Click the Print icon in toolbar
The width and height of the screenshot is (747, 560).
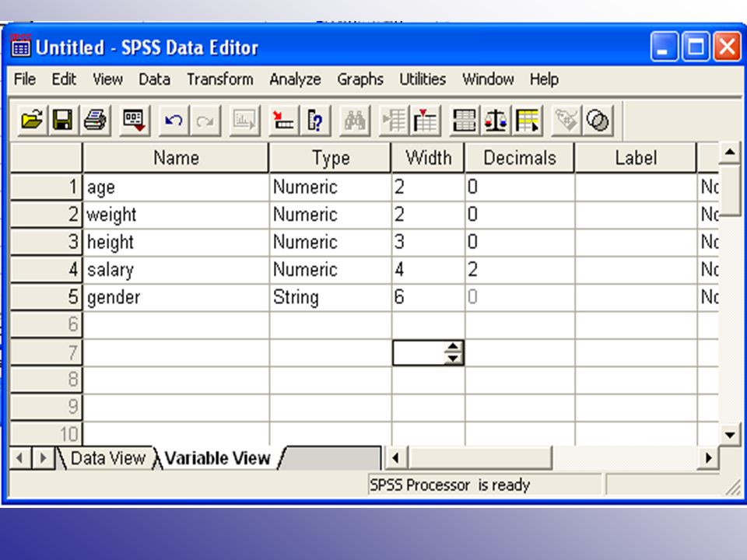tap(95, 120)
